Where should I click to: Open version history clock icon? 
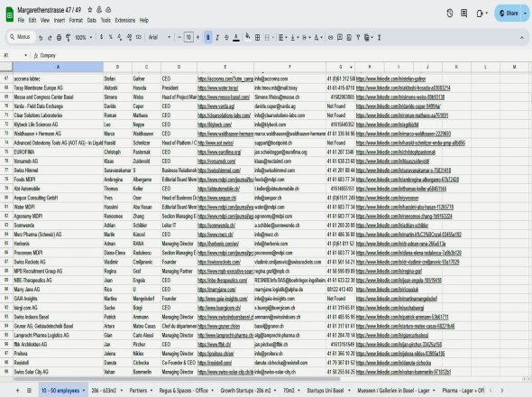(450, 14)
